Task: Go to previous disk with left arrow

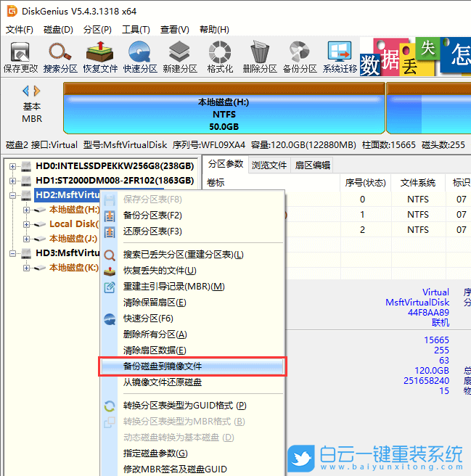Action: click(26, 91)
